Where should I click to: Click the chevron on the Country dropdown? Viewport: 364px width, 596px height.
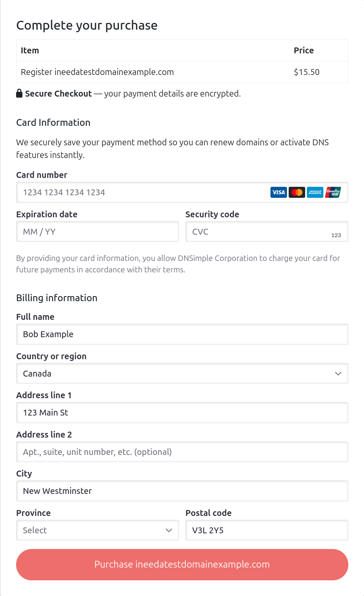click(338, 374)
